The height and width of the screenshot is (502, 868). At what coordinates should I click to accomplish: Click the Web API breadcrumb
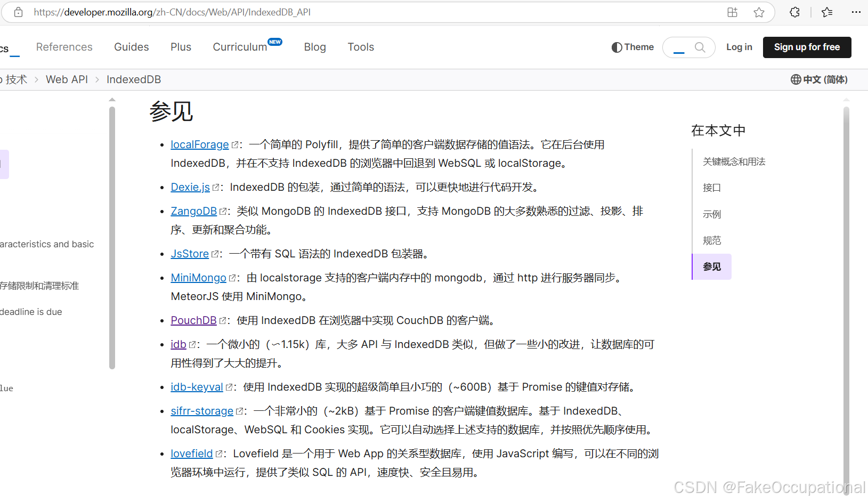[67, 79]
